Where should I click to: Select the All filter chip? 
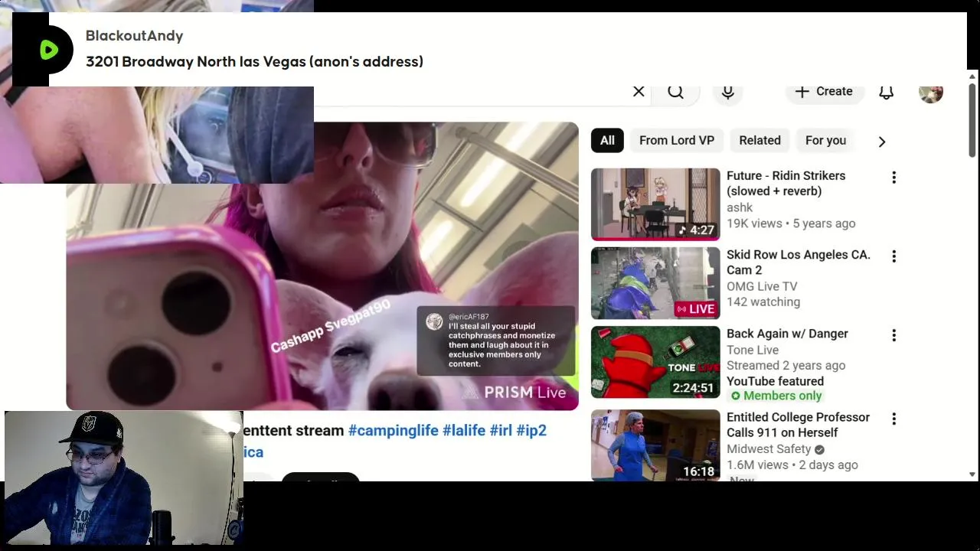coord(607,141)
